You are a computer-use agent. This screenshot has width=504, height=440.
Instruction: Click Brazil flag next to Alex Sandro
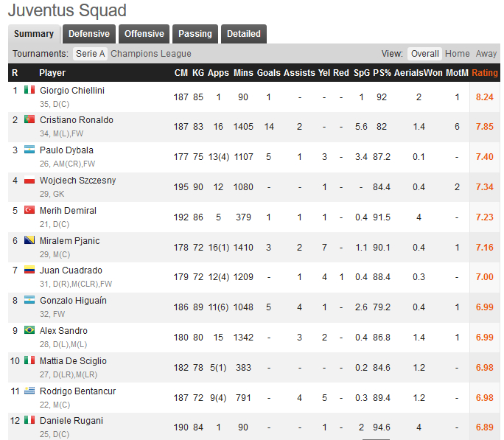29,331
